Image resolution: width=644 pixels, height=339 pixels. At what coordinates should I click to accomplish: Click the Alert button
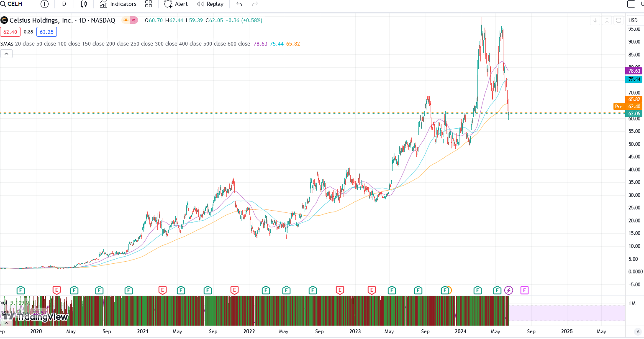pyautogui.click(x=176, y=4)
